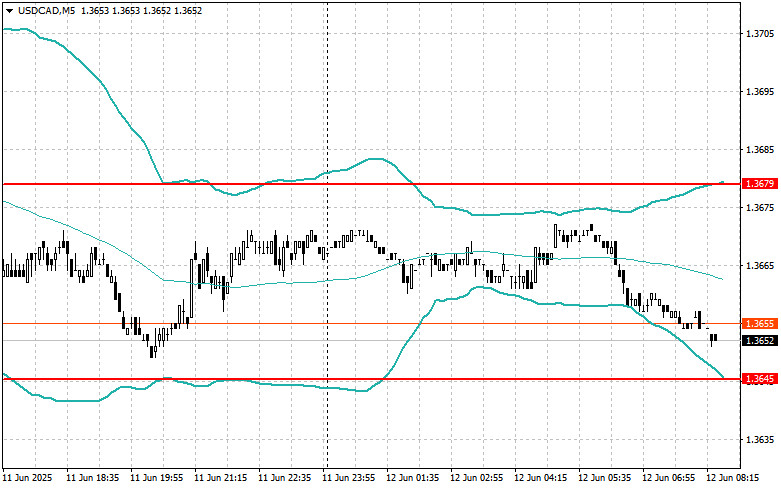Image resolution: width=781 pixels, height=489 pixels.
Task: Click the red 1.3679 price label
Action: point(760,184)
